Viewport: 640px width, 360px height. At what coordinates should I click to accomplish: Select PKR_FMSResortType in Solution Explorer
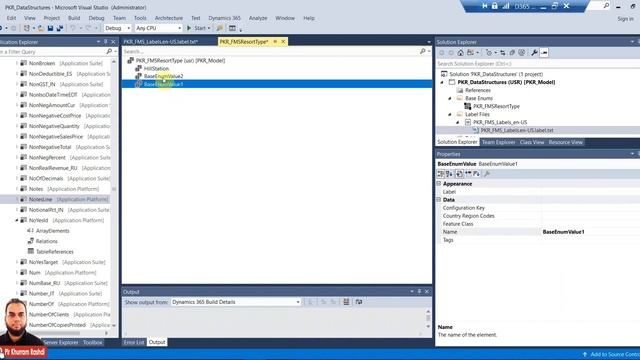(496, 106)
